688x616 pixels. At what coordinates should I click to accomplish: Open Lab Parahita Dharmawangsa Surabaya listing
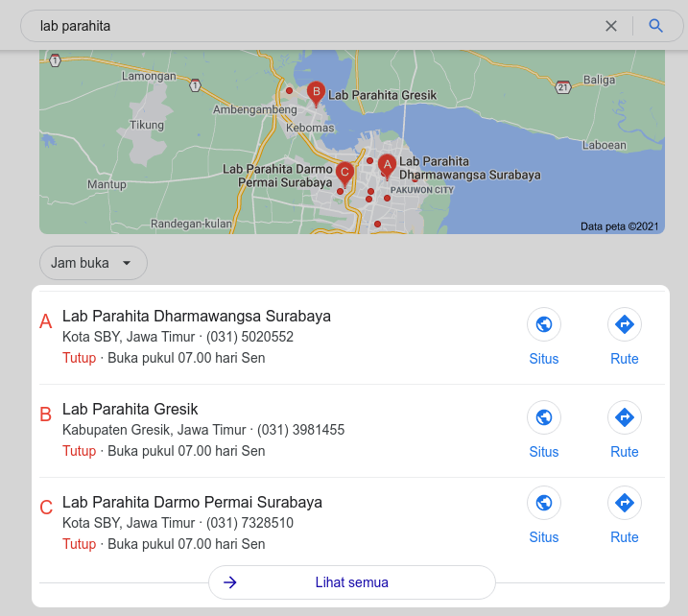[x=196, y=316]
